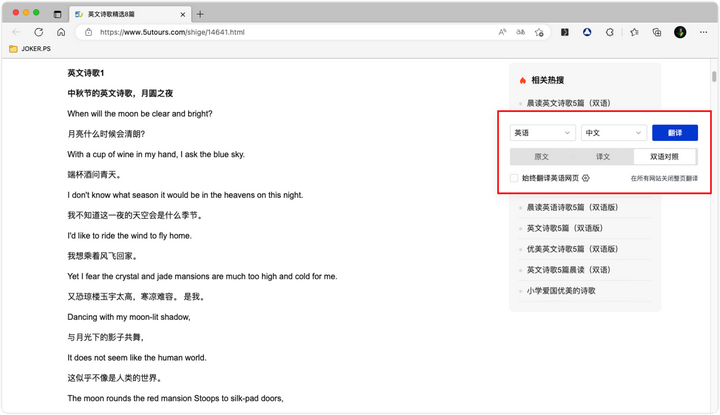Open the user profile avatar
Image resolution: width=720 pixels, height=415 pixels.
pos(680,32)
